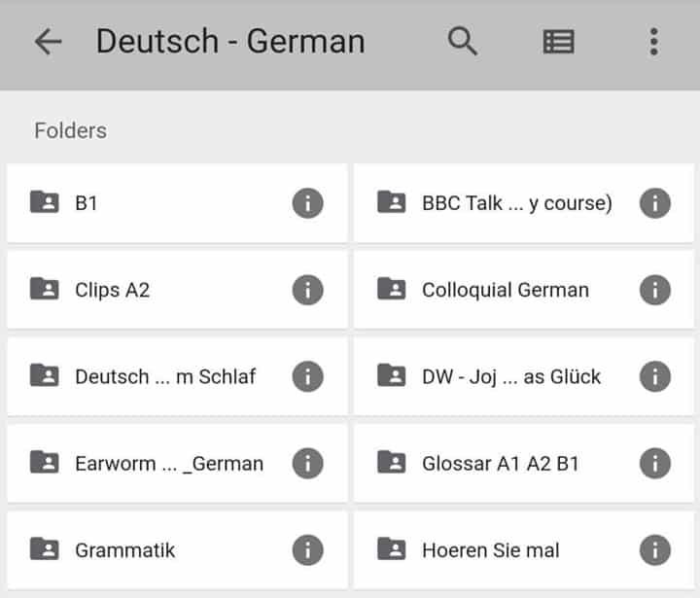Show info for B1 folder
Viewport: 700px width, 598px height.
307,203
